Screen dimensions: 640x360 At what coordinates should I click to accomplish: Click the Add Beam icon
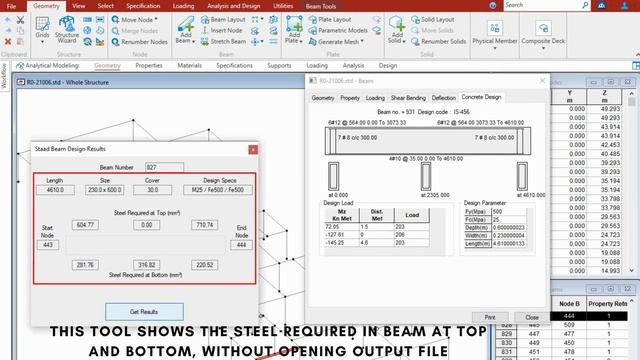coord(185,25)
